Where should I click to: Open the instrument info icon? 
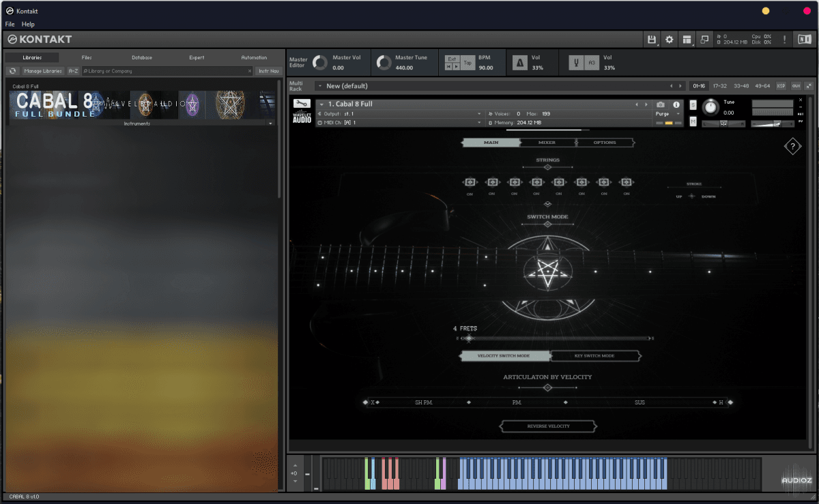[x=676, y=105]
